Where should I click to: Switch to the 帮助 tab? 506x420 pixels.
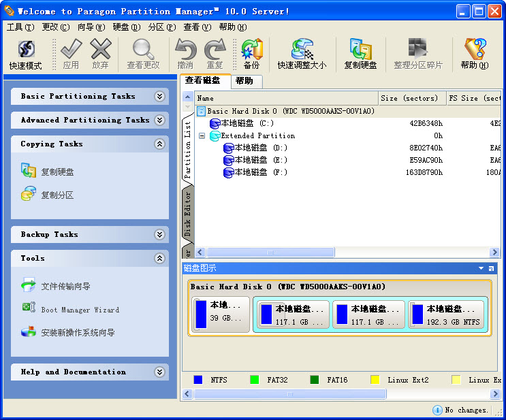click(x=244, y=81)
